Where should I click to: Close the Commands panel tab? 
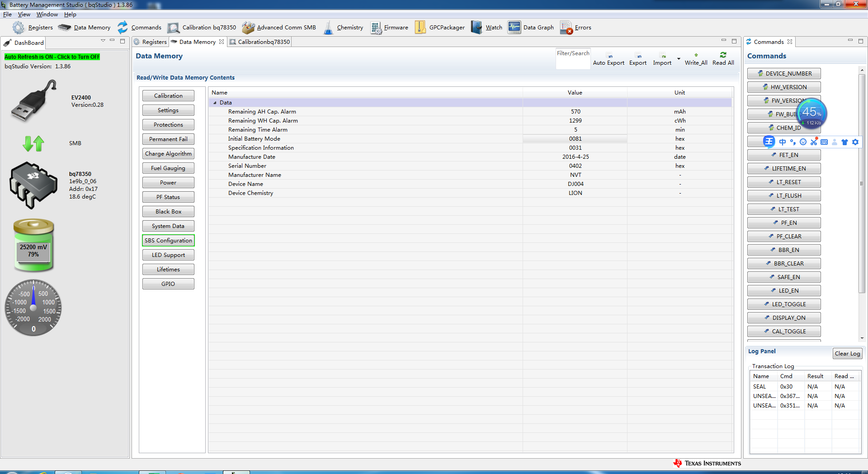click(x=790, y=42)
